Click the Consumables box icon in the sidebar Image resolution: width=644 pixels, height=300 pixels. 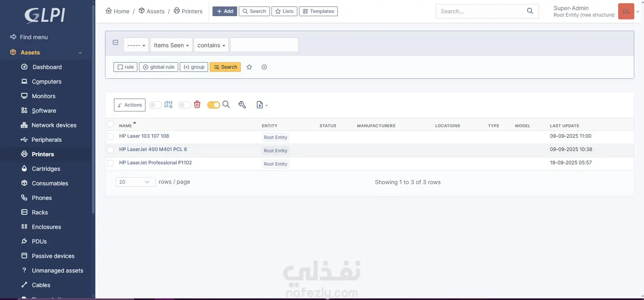point(24,183)
